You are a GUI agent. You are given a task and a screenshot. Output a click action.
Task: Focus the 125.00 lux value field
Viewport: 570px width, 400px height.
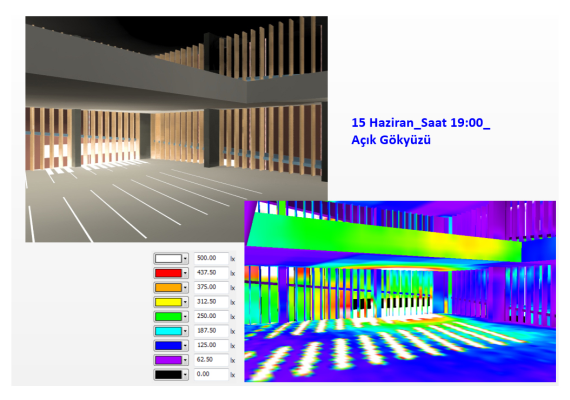tap(211, 345)
